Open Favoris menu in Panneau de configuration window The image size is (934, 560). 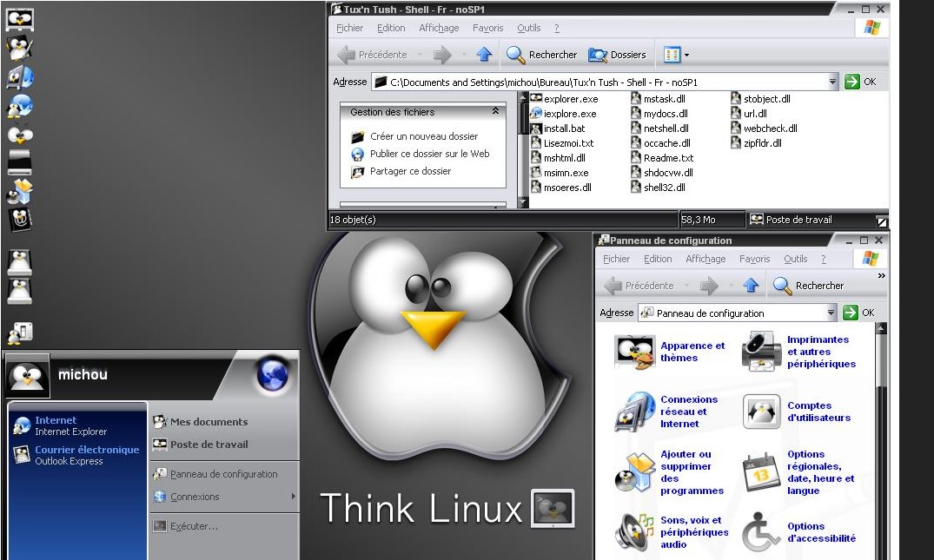(755, 259)
